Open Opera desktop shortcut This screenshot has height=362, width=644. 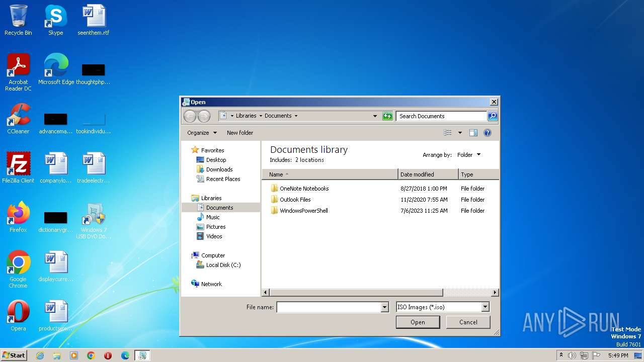click(18, 316)
